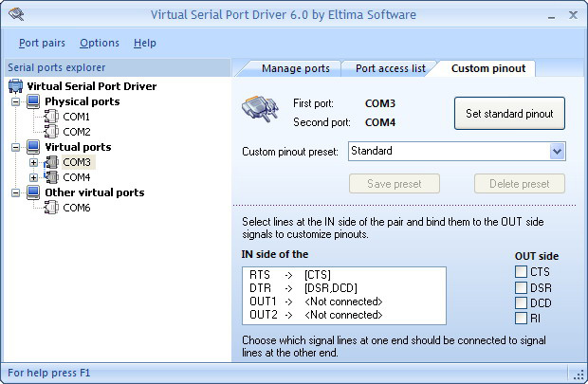Select the DTR -> [DSR,DCD] line

point(344,288)
